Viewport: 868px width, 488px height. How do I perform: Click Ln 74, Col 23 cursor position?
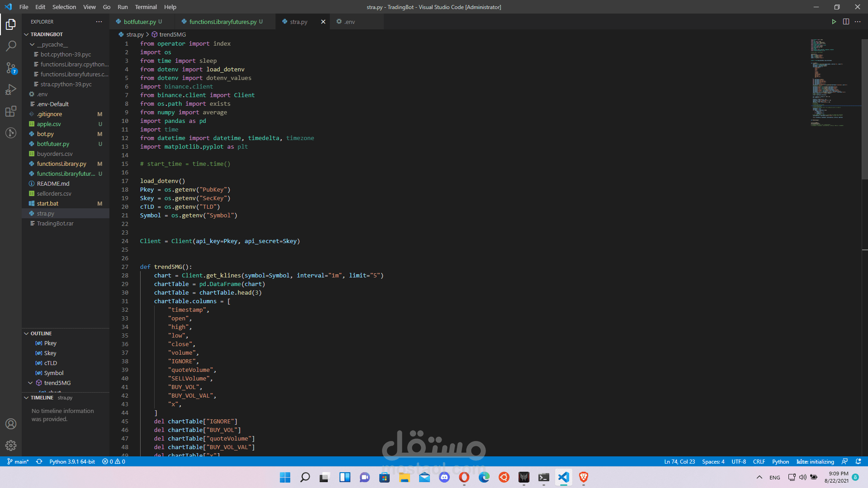(679, 461)
